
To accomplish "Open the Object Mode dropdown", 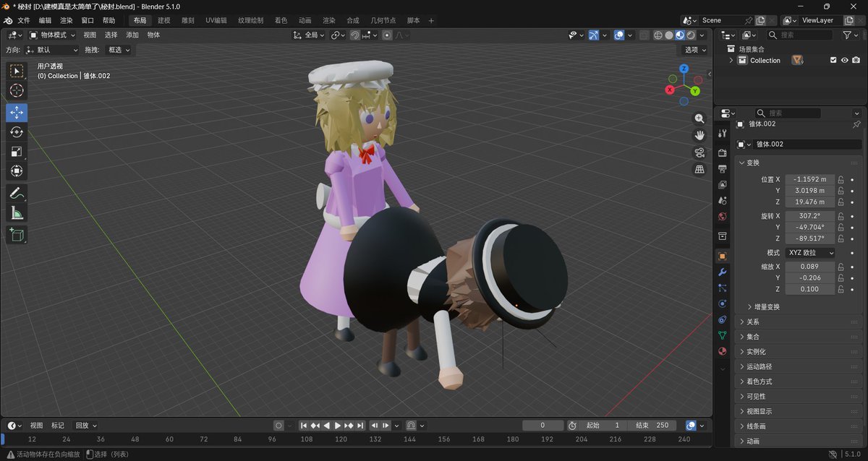I will pyautogui.click(x=53, y=35).
